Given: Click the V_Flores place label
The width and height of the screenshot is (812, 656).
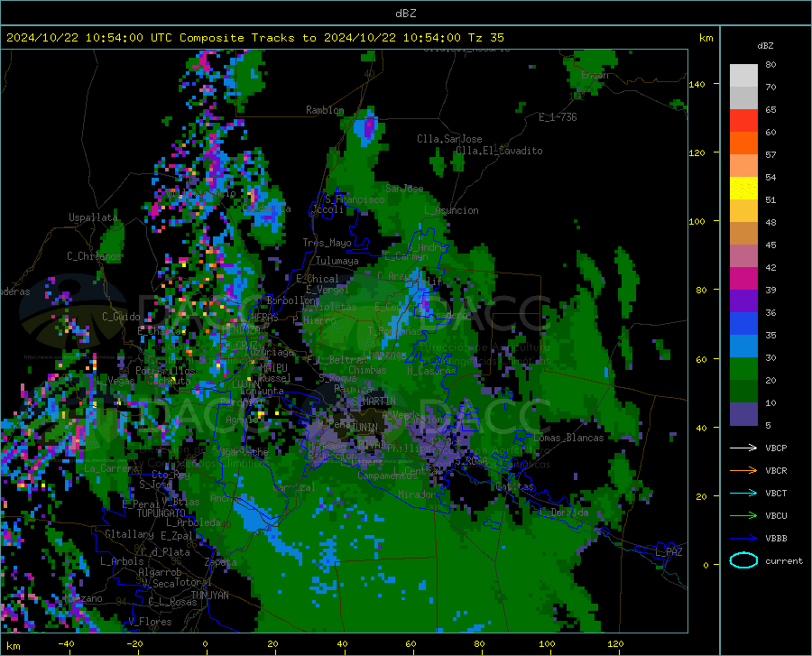Looking at the screenshot, I should coord(151,622).
